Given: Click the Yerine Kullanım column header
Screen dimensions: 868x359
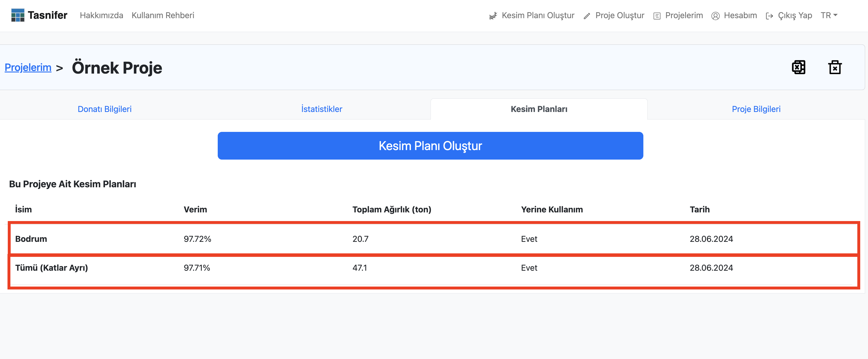Looking at the screenshot, I should tap(552, 209).
